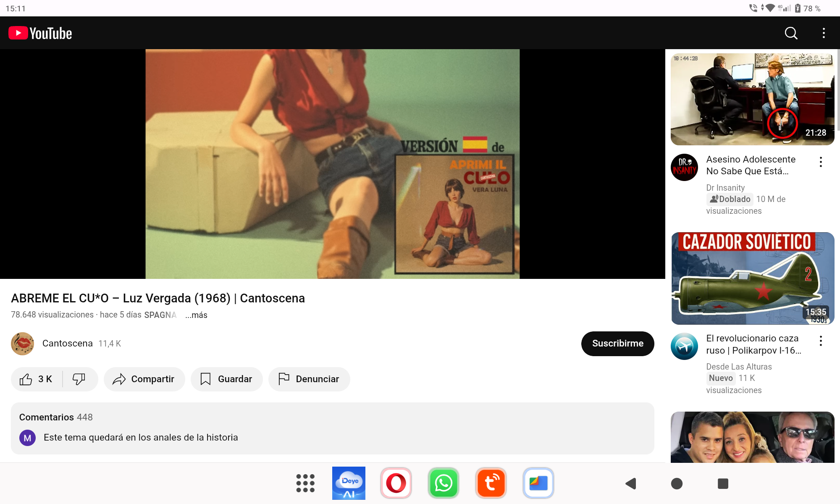840x504 pixels.
Task: Tap '78.648 visualizaciones' text
Action: pyautogui.click(x=52, y=315)
